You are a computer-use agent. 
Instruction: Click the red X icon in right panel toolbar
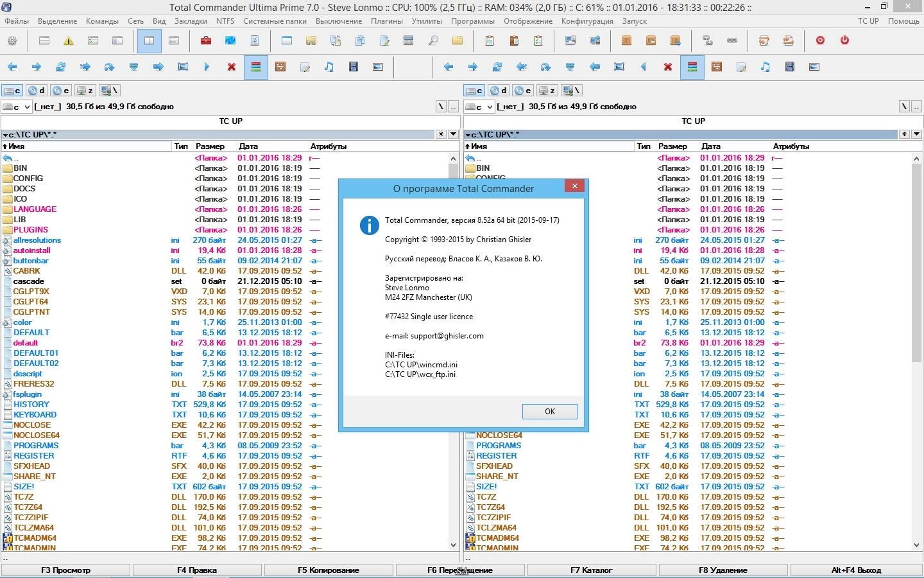(668, 67)
